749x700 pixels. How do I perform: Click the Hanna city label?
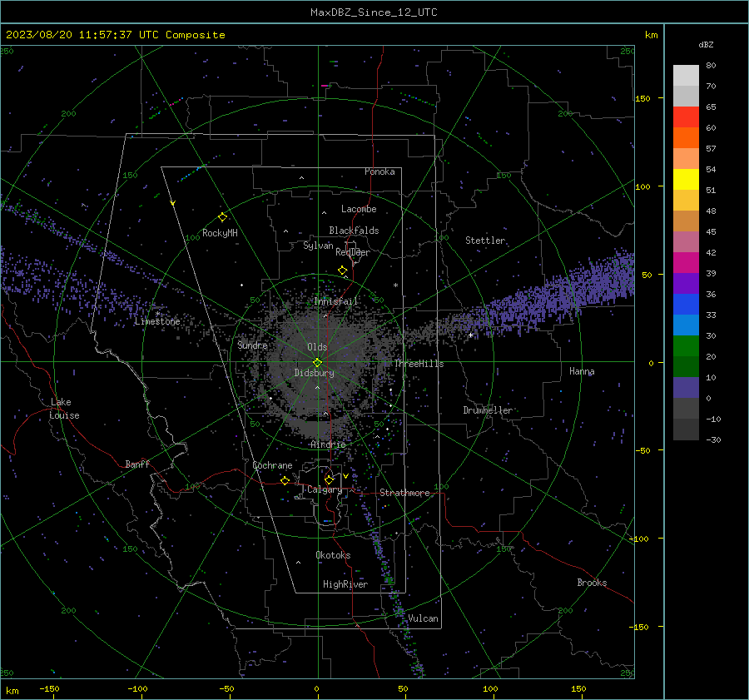(x=582, y=371)
